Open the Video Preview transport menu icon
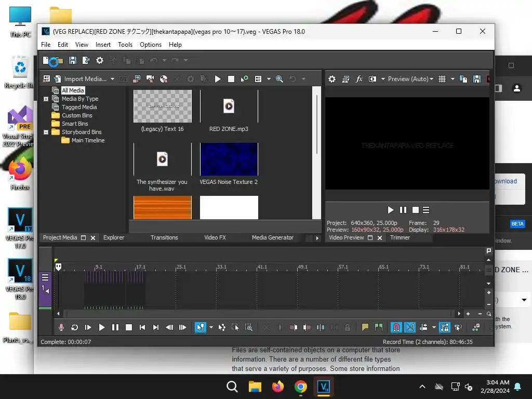The height and width of the screenshot is (399, 532). pos(426,210)
